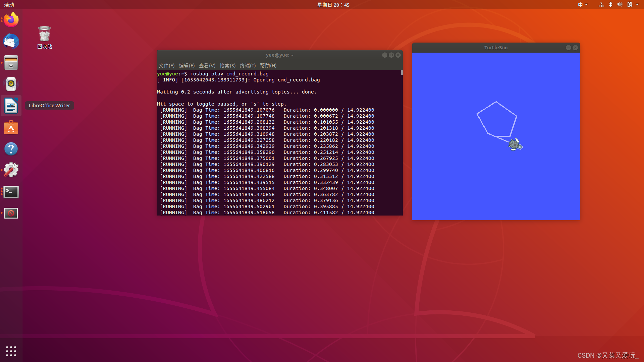The image size is (644, 362).
Task: Click Bag Time 1655641849.439515 line
Action: 267,182
